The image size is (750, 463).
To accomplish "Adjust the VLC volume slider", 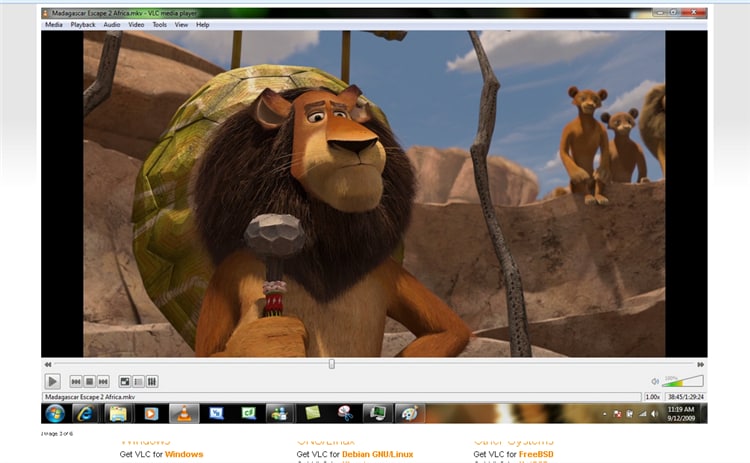I will tap(683, 381).
